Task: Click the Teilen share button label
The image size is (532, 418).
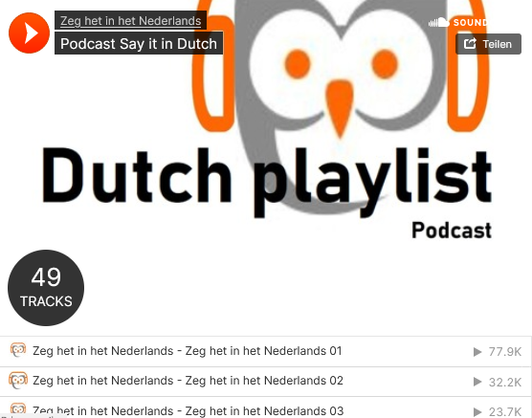Action: point(497,44)
